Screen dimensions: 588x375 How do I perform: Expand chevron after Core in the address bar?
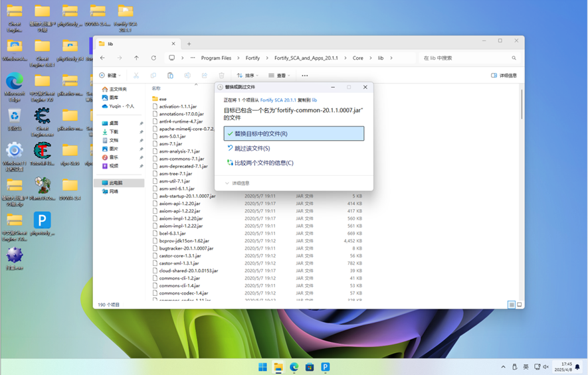(x=371, y=58)
